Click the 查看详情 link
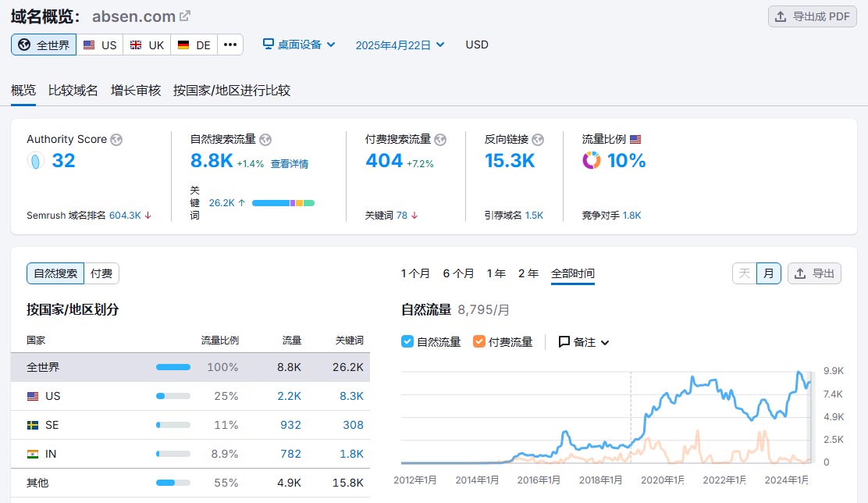This screenshot has width=868, height=503. click(289, 163)
